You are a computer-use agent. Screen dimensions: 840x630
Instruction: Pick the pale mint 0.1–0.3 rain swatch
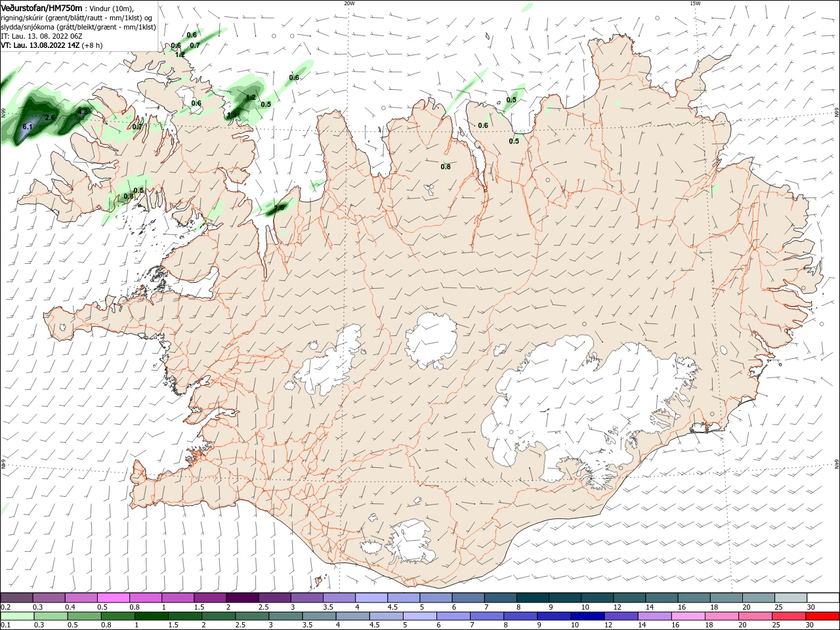(17, 616)
